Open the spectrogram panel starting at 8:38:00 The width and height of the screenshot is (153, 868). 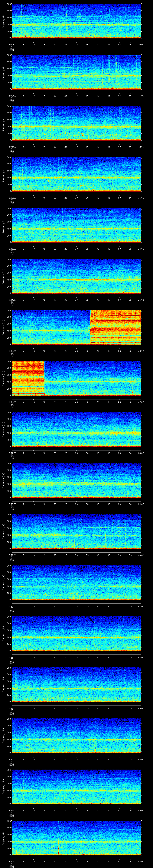76,480
